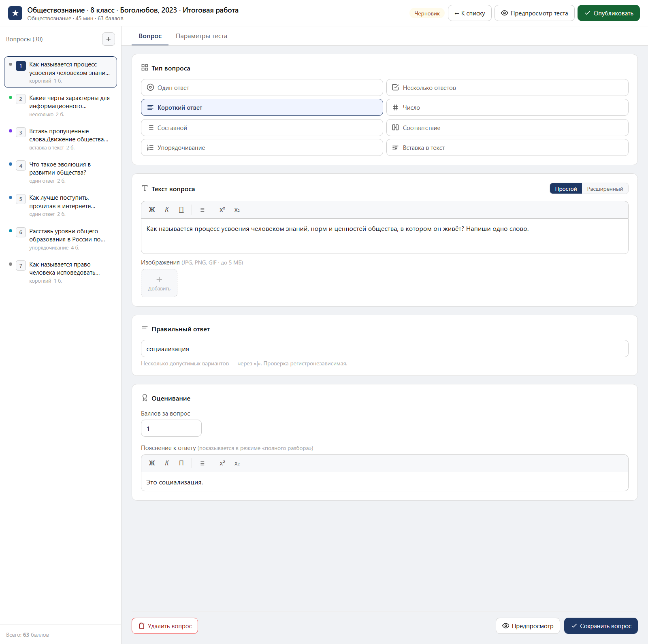
Task: Select question type Составной
Action: pos(262,128)
